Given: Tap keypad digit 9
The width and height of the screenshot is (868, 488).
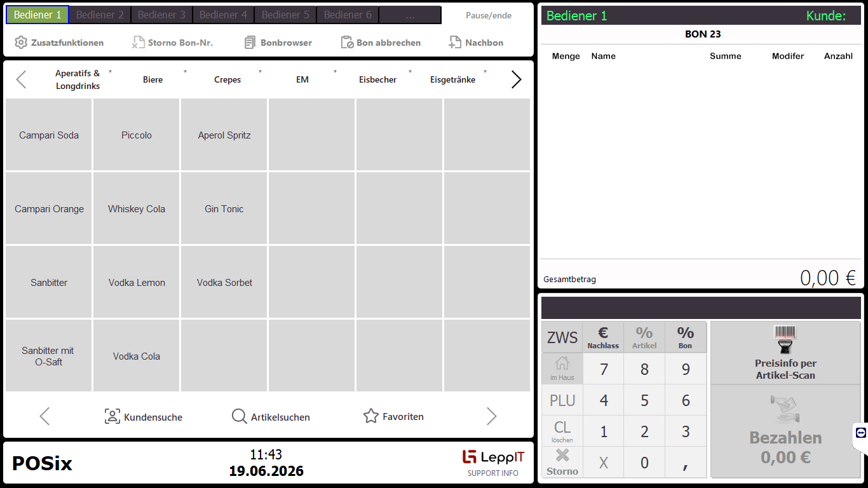Looking at the screenshot, I should (686, 369).
